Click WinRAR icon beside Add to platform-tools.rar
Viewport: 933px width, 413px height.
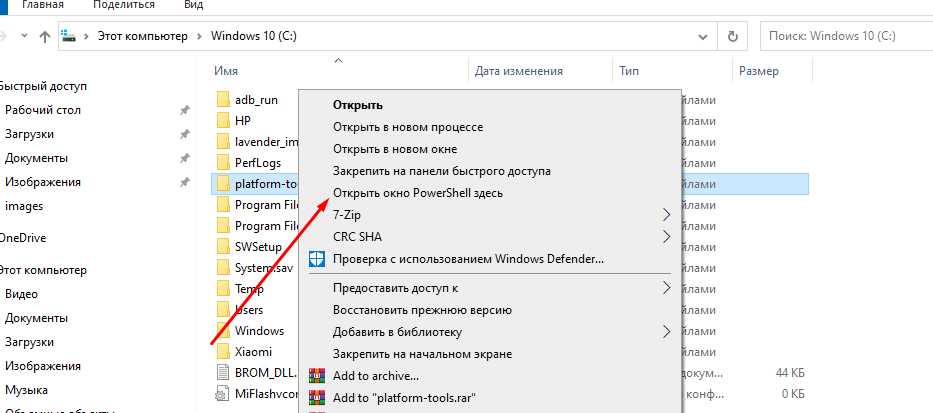click(x=317, y=398)
